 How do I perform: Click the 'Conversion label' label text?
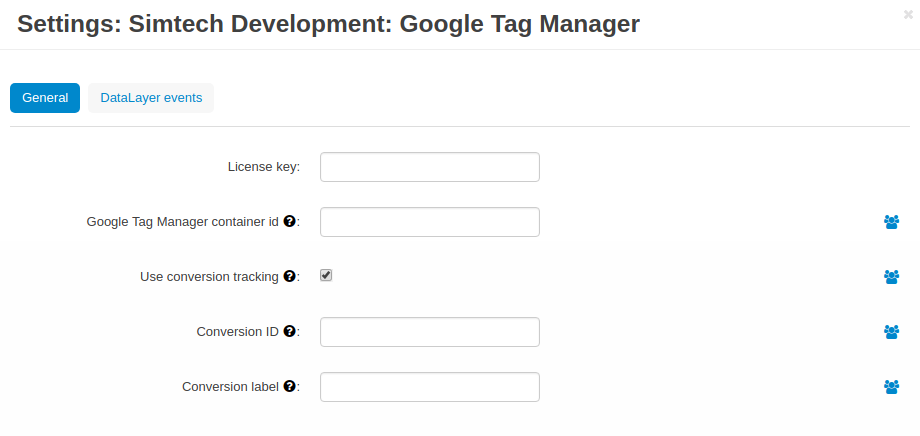(230, 387)
